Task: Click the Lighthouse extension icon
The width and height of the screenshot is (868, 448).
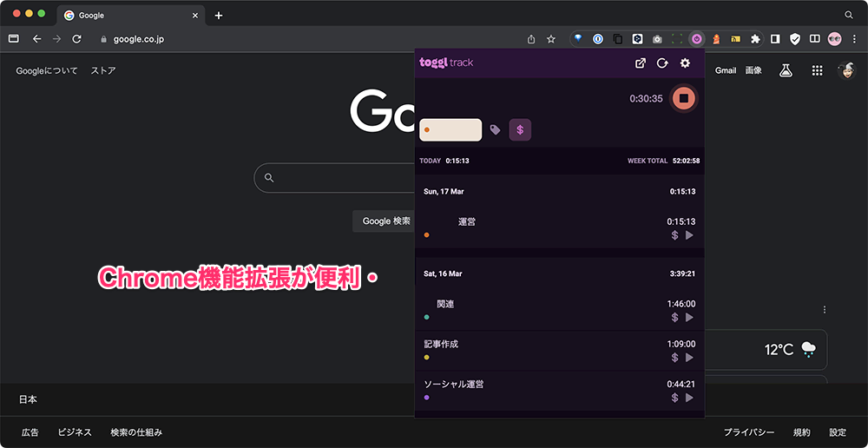Action: (x=716, y=39)
